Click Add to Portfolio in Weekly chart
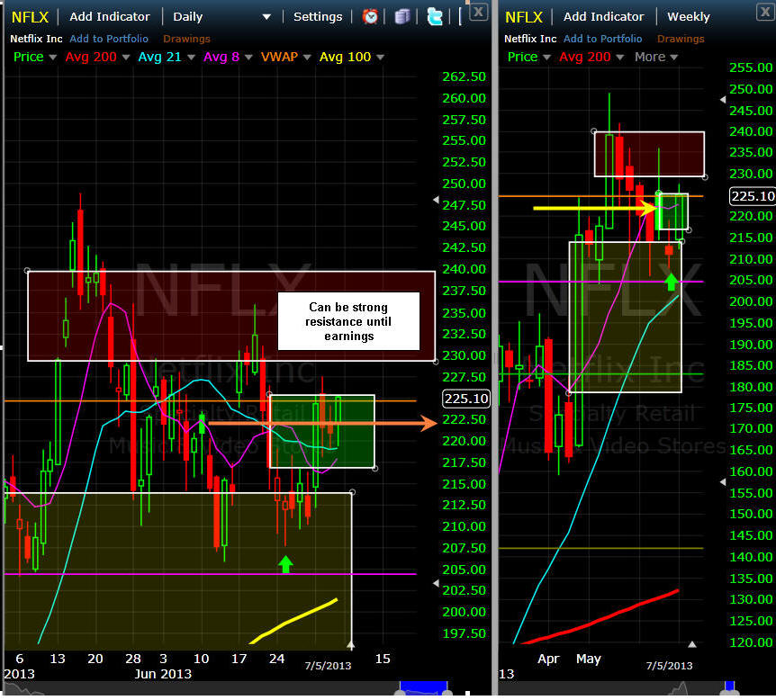Screen dimensions: 776x700 602,39
